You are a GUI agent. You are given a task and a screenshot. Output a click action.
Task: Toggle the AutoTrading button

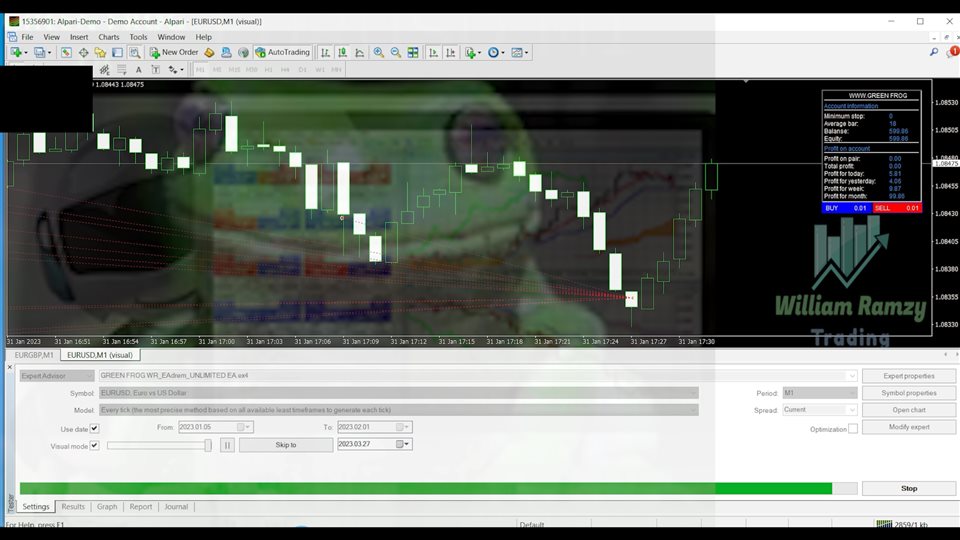(283, 53)
